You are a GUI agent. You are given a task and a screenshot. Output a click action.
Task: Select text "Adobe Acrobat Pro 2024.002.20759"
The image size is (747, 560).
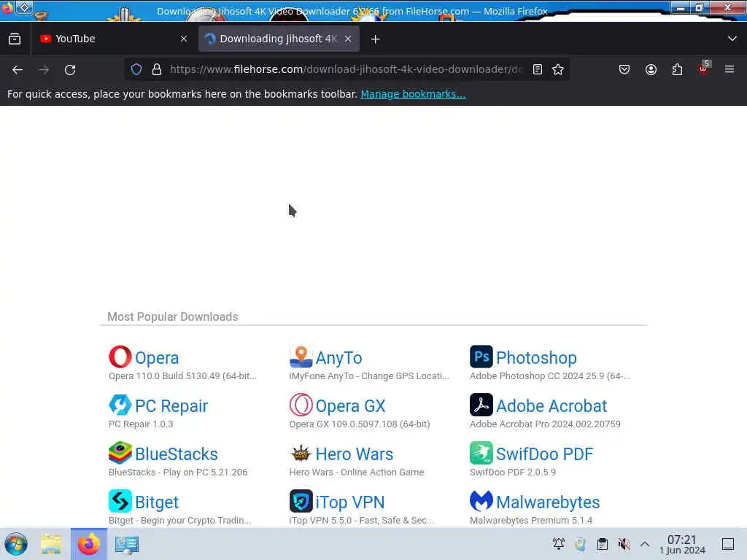click(x=545, y=424)
